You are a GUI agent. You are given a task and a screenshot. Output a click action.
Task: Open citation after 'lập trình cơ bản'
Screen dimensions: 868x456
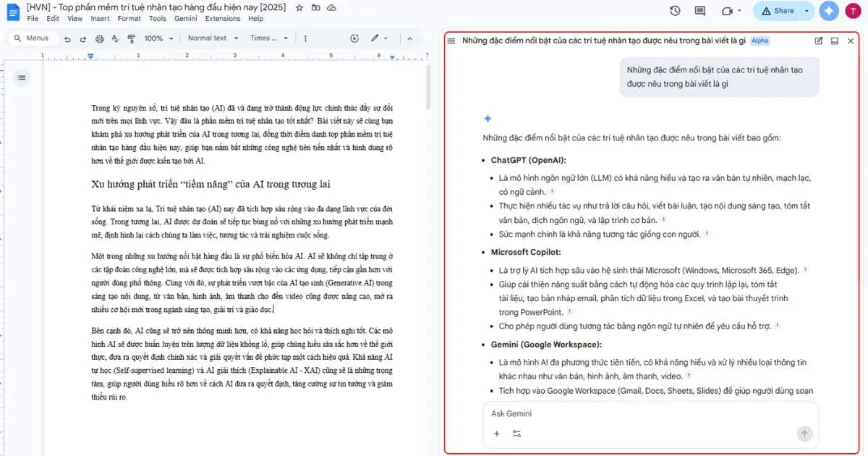click(x=663, y=219)
